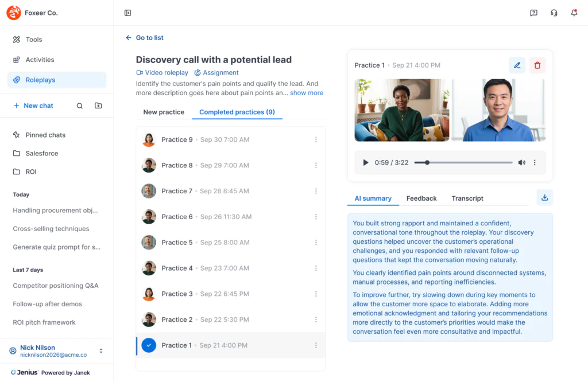Open the help chat icon in header
This screenshot has width=588, height=382.
tap(533, 13)
